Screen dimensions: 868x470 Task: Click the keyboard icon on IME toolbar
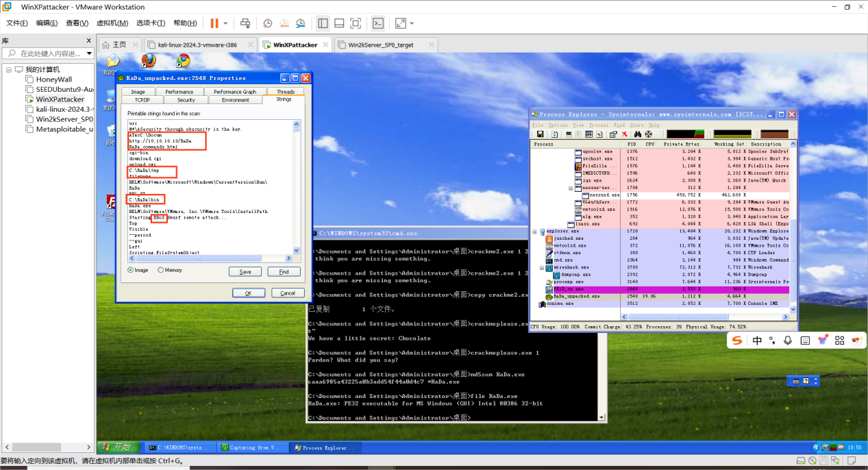coord(805,341)
